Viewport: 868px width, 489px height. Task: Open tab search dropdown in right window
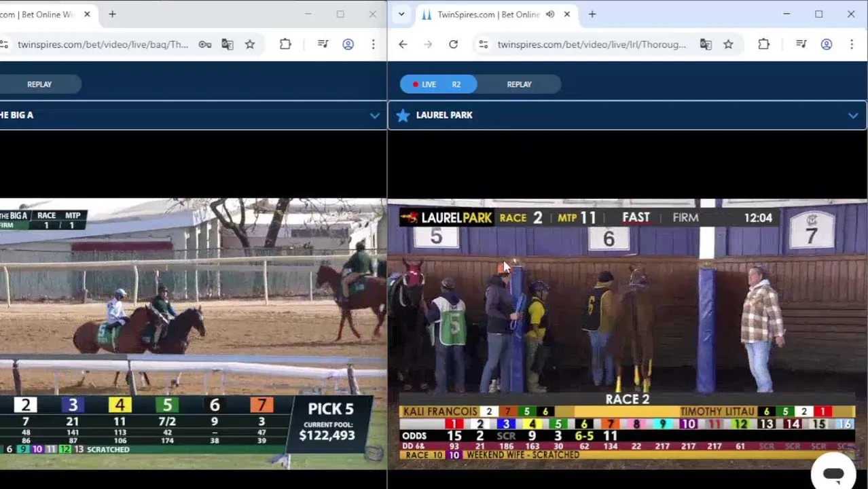[x=401, y=14]
